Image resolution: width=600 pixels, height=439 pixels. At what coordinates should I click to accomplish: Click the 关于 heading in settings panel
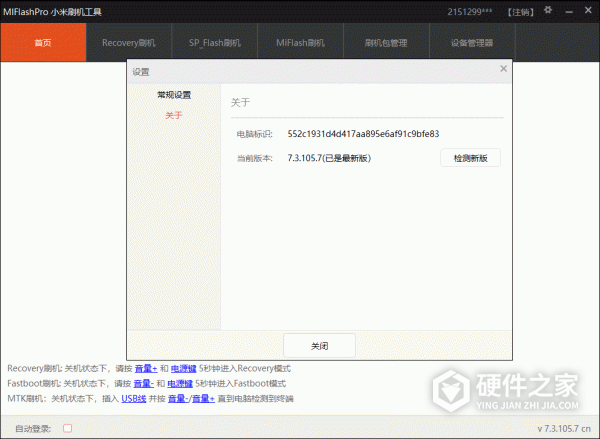240,102
